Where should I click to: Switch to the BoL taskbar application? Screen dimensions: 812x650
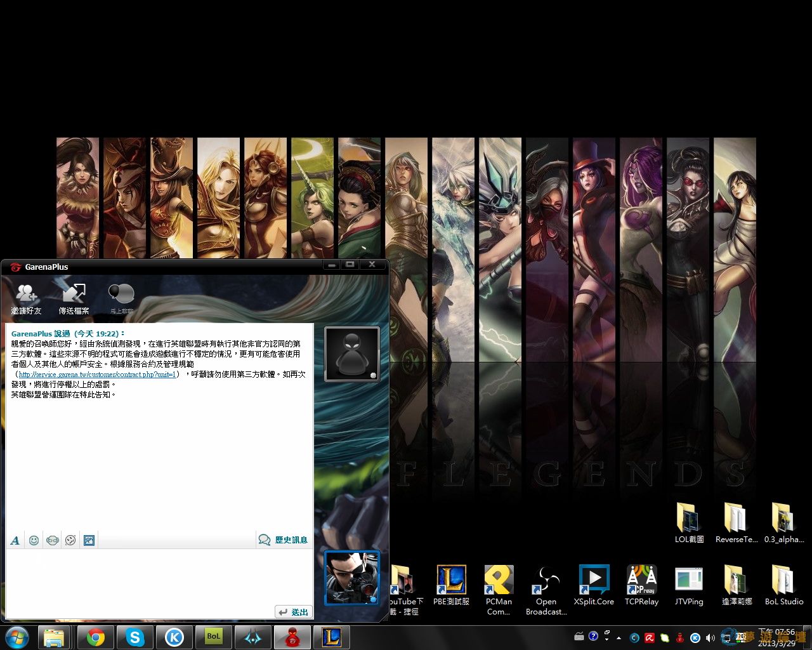click(x=214, y=637)
